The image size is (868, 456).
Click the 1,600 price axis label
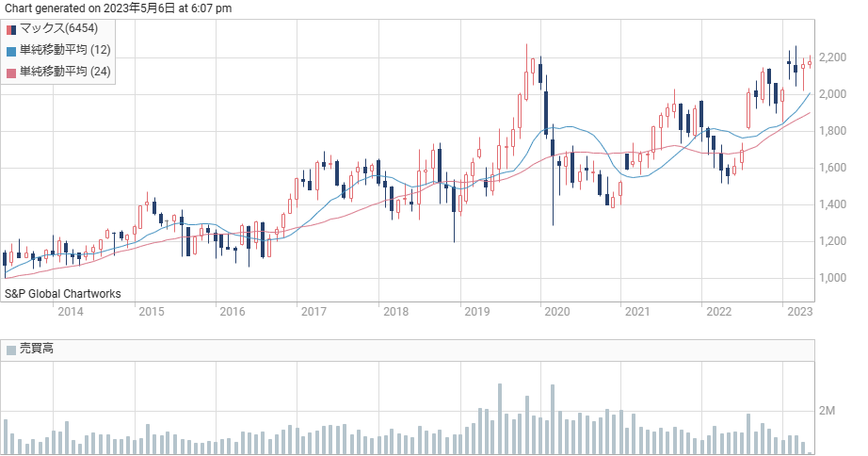832,168
